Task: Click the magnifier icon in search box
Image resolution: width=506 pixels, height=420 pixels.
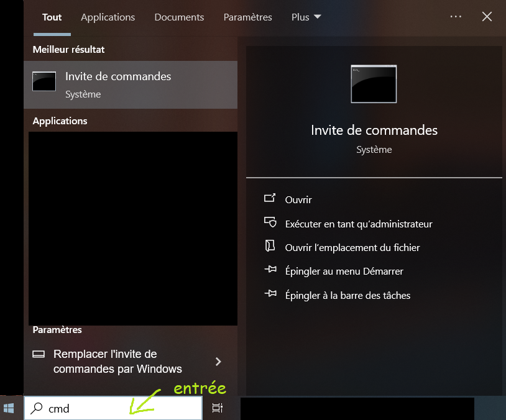Action: click(x=37, y=408)
